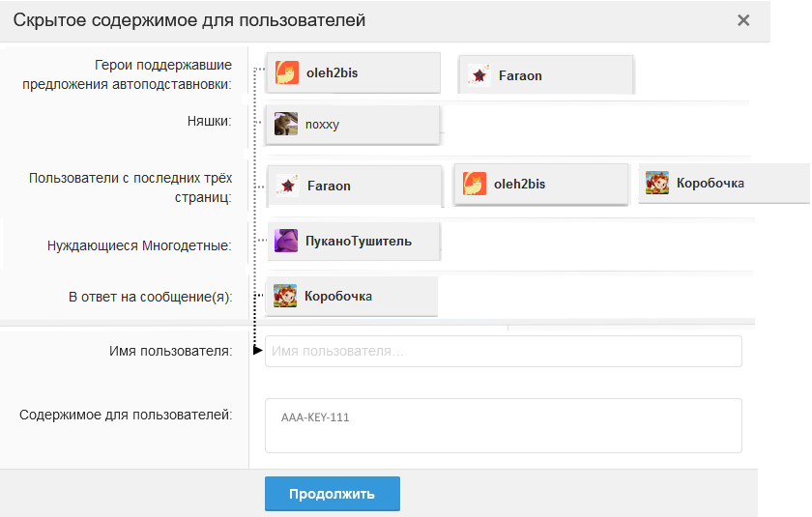Click the ПуканоТушитель purple avatar
The height and width of the screenshot is (517, 812).
[286, 241]
